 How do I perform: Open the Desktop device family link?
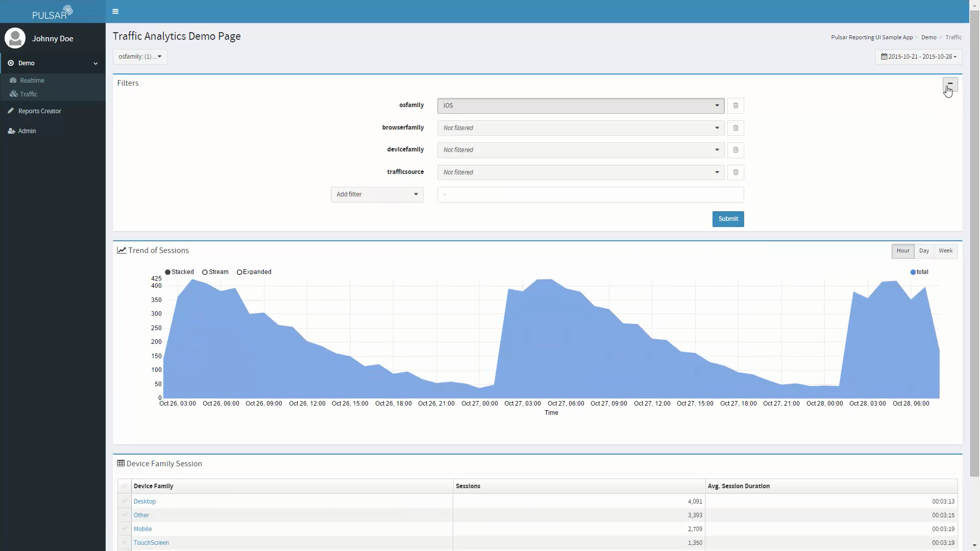pos(144,502)
